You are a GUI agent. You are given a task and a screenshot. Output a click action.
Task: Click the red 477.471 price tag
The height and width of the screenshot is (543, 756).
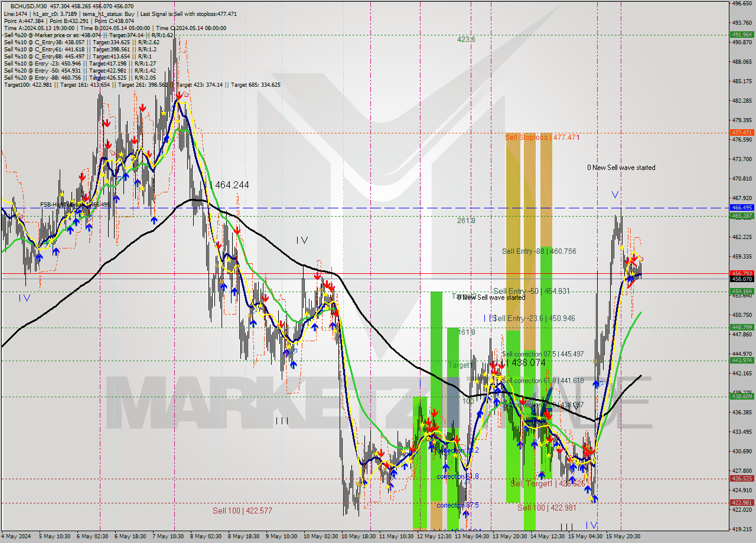742,133
